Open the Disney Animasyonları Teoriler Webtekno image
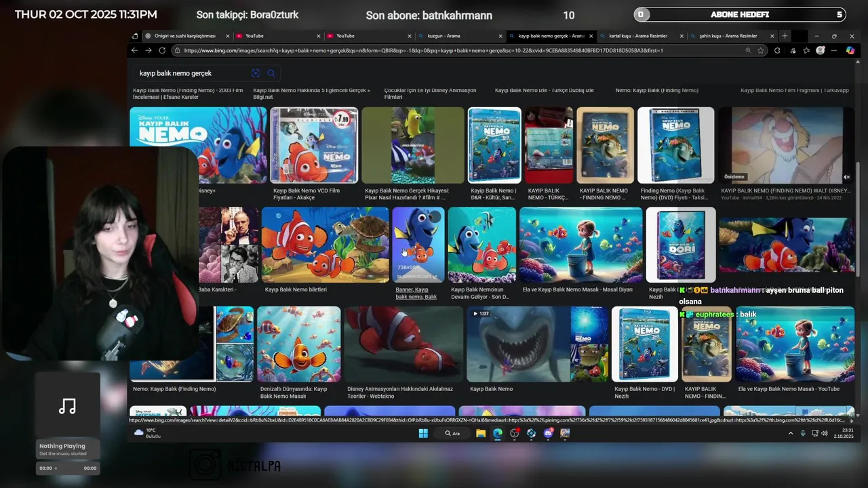The height and width of the screenshot is (488, 868). 403,344
